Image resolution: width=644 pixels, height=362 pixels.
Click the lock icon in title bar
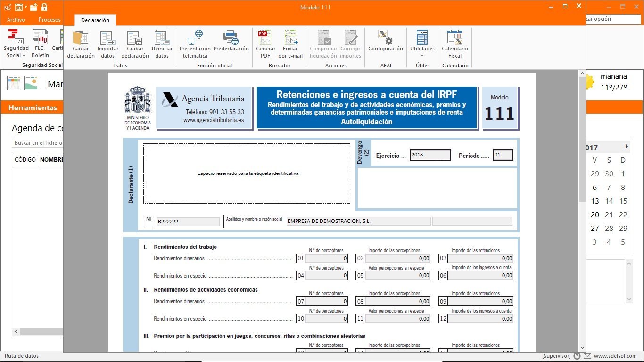tap(44, 7)
